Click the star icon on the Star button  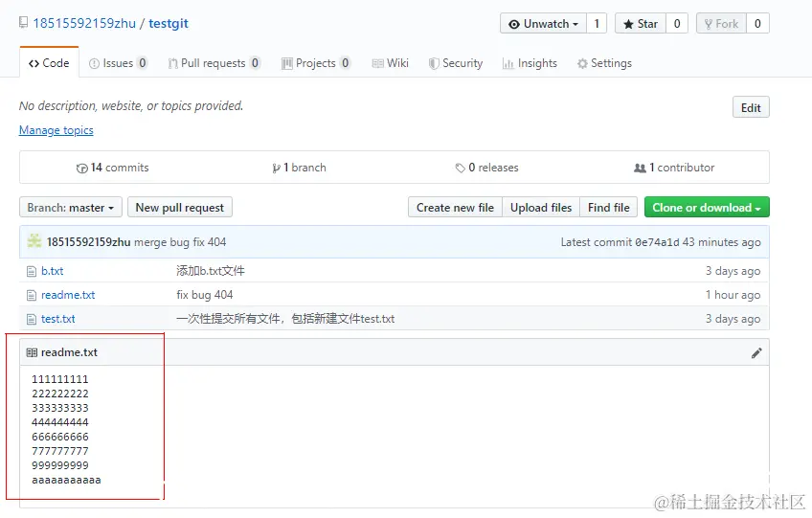tap(628, 24)
